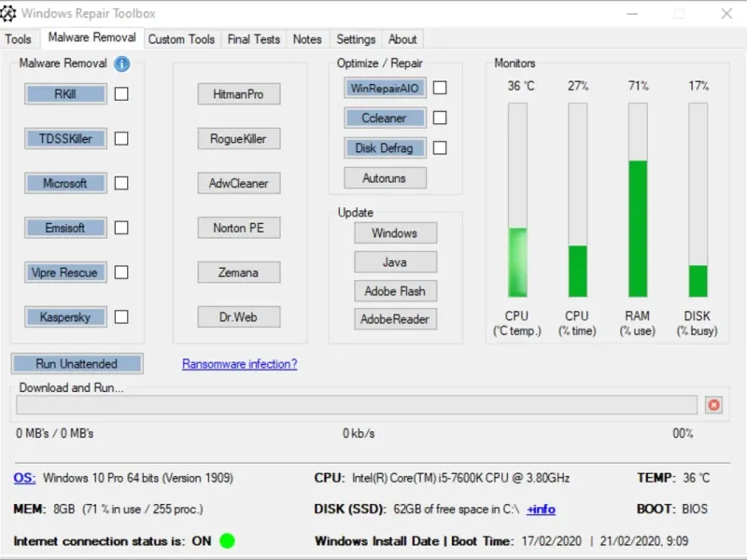
Task: Click the "0 MB's / 0 MB's" text
Action: [55, 433]
